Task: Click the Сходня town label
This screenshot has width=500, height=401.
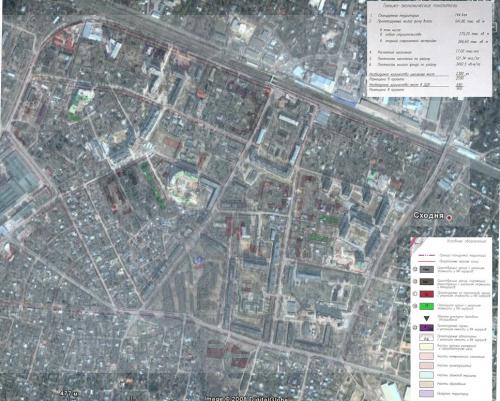Action: pyautogui.click(x=429, y=216)
